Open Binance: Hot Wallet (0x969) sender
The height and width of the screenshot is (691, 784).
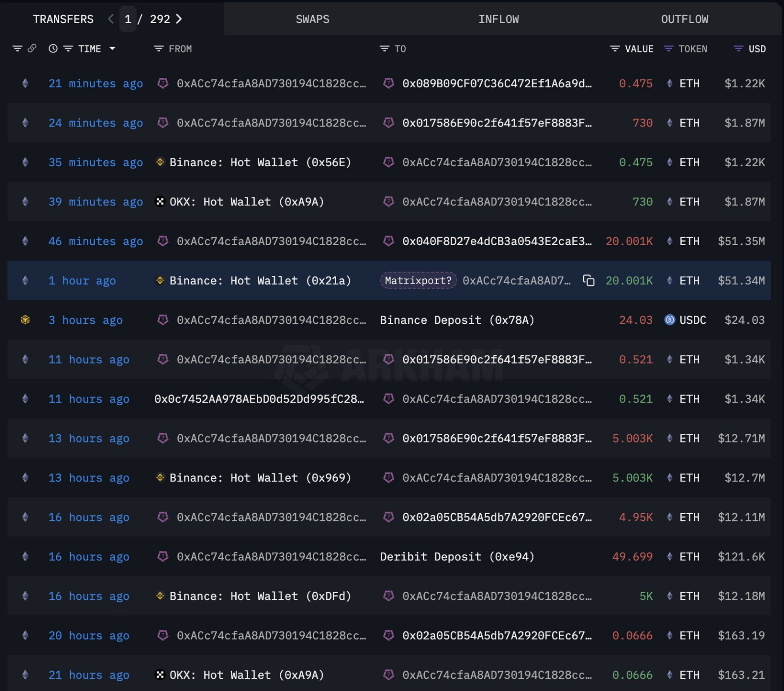pyautogui.click(x=260, y=478)
